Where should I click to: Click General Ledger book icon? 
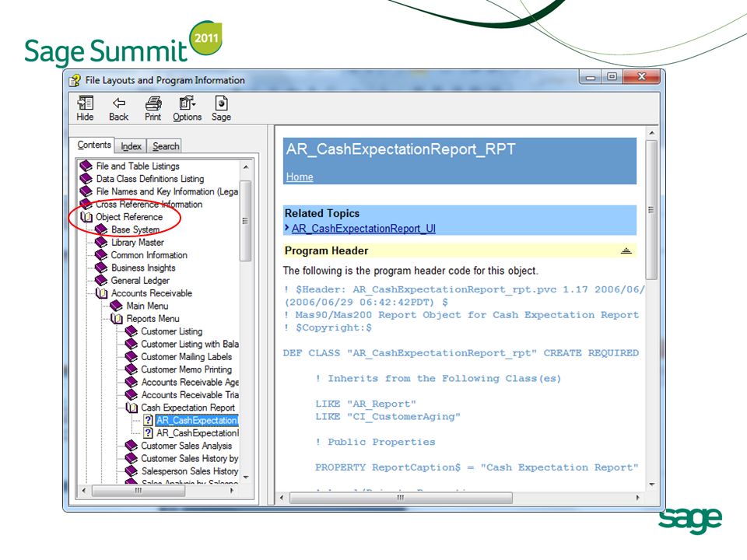pyautogui.click(x=101, y=281)
